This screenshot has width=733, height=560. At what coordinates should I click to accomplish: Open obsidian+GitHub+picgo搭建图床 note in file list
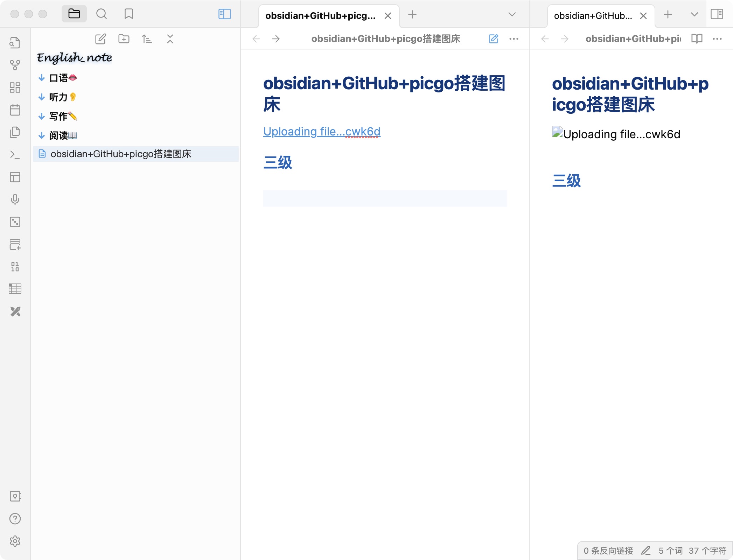(x=121, y=154)
